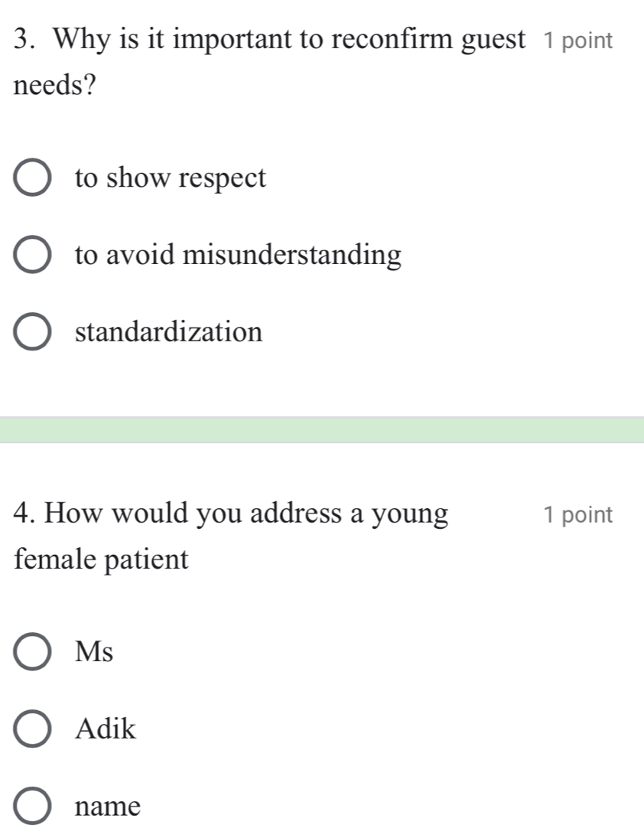The image size is (644, 838).
Task: Choose the "Adik" radio button
Action: click(31, 729)
